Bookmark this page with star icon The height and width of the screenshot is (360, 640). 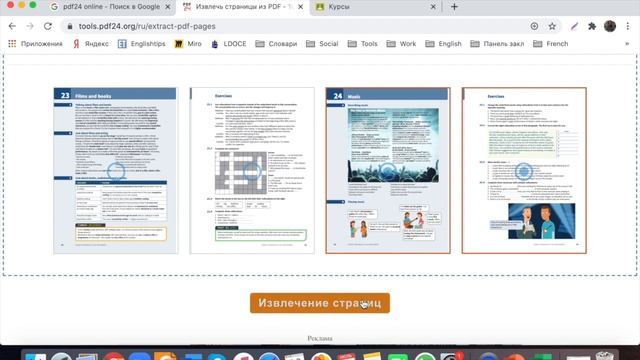[552, 26]
